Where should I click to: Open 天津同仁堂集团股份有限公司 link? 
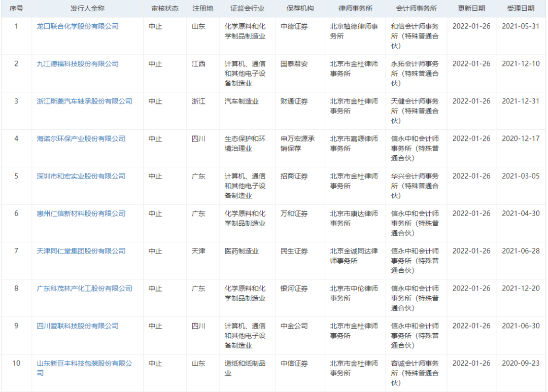tap(81, 251)
